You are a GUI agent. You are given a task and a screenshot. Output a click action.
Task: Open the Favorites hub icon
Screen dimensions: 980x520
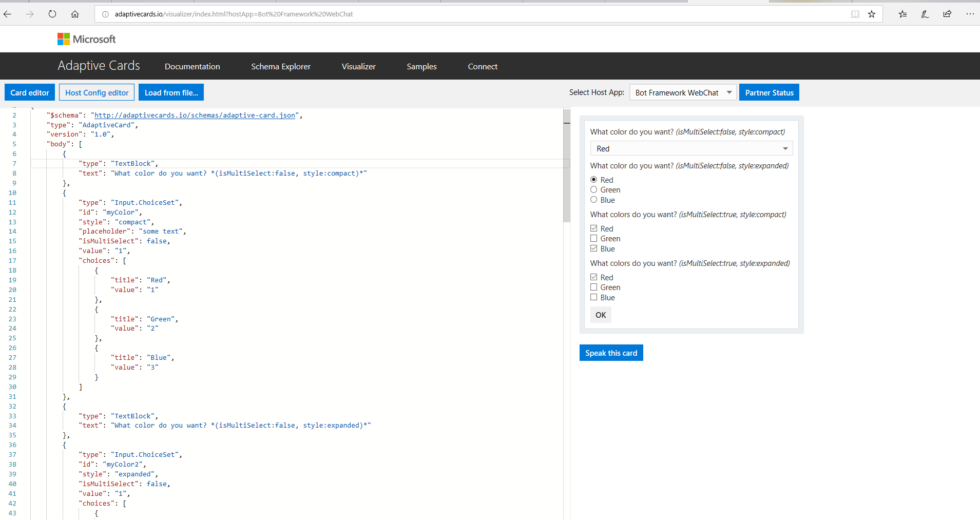pos(903,14)
